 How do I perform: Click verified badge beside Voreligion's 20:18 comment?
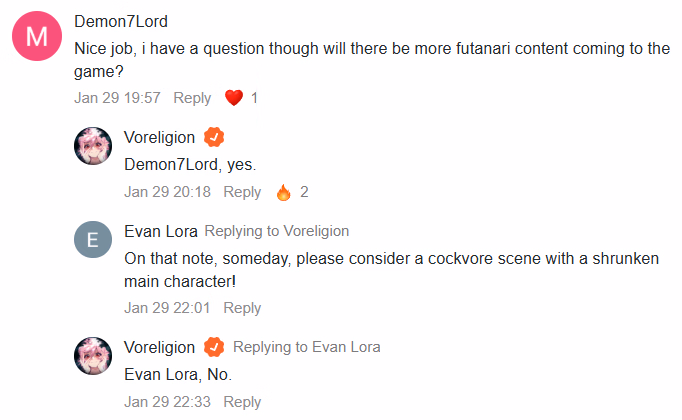pos(214,138)
